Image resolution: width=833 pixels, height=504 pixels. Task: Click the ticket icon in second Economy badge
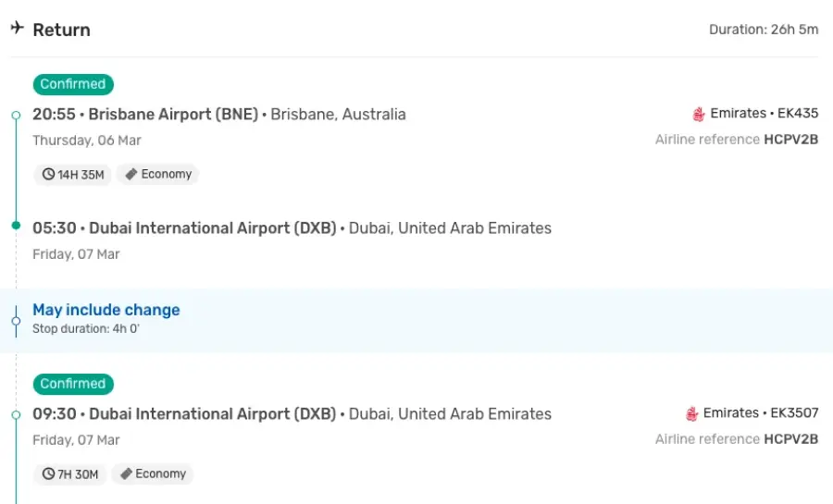pos(126,473)
